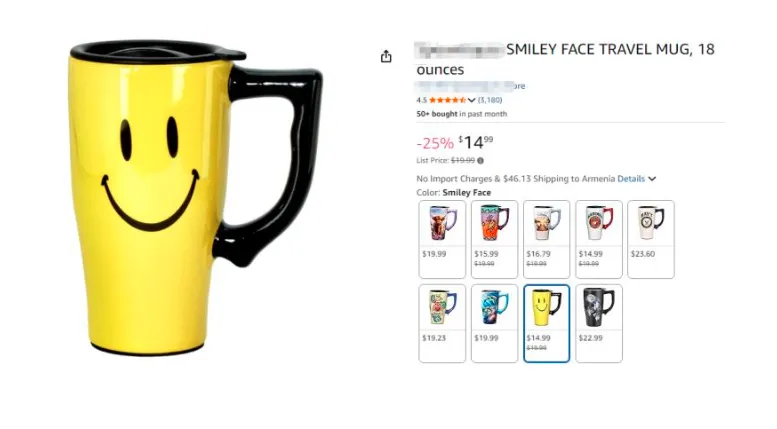This screenshot has width=777, height=429.
Task: Choose the blue-handled mug at $19.23
Action: 442,323
